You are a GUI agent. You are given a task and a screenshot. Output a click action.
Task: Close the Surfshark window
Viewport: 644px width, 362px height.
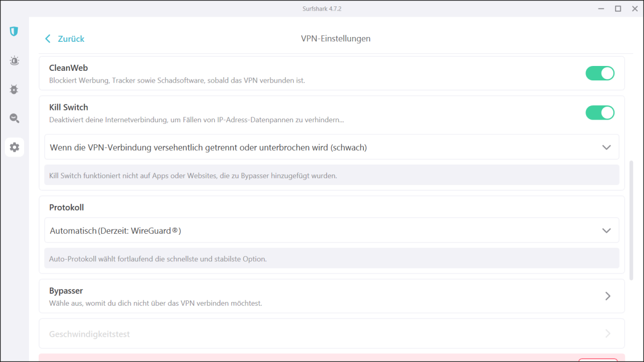(634, 9)
